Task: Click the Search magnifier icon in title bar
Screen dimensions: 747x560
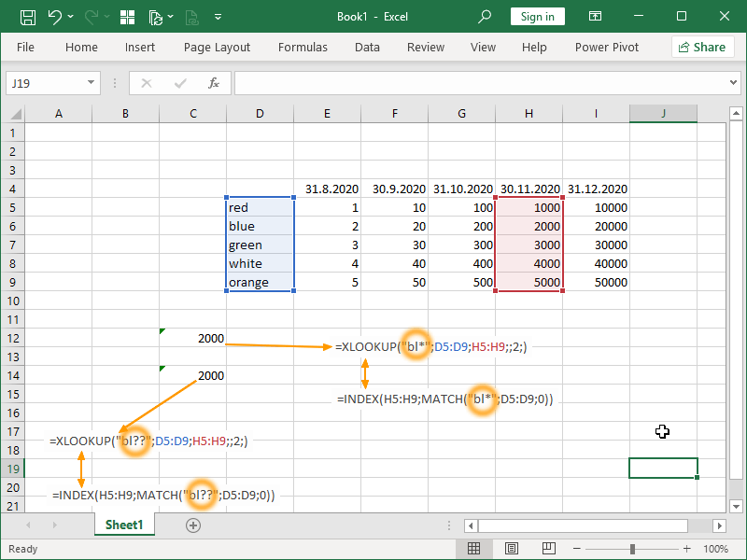Action: (x=484, y=16)
